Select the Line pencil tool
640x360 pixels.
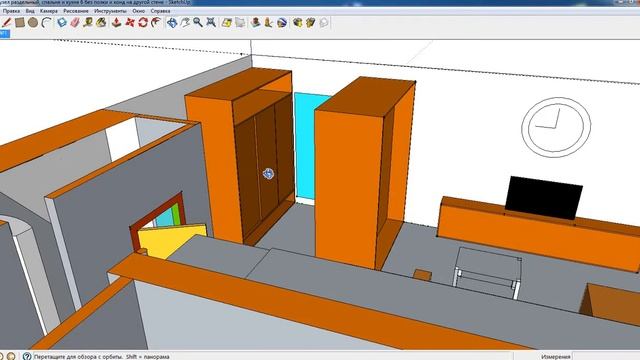pyautogui.click(x=6, y=22)
